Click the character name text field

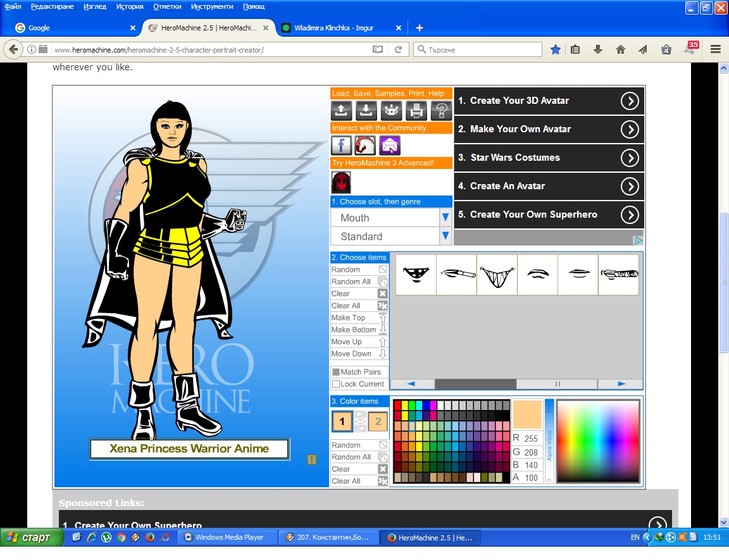(x=189, y=449)
